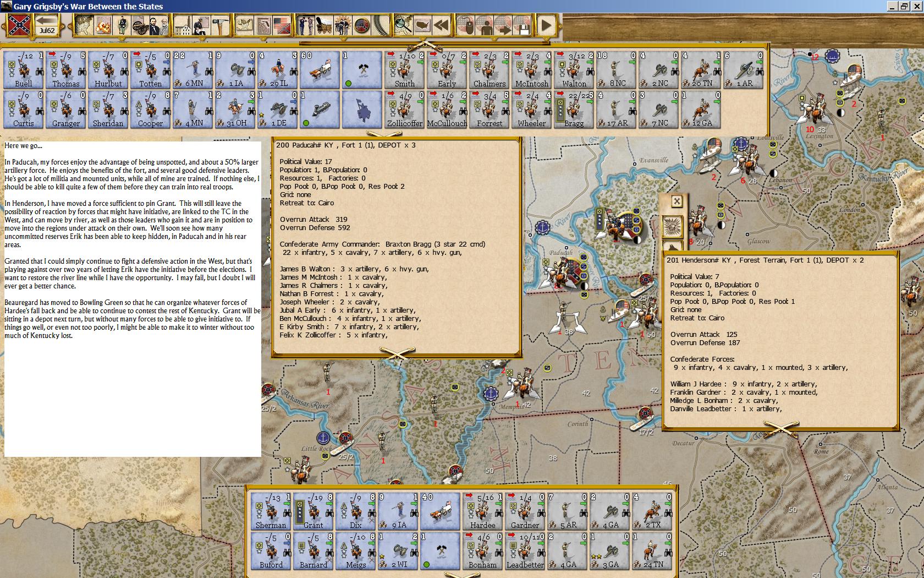The image size is (924, 578).
Task: Select the Buell leader card
Action: point(24,69)
